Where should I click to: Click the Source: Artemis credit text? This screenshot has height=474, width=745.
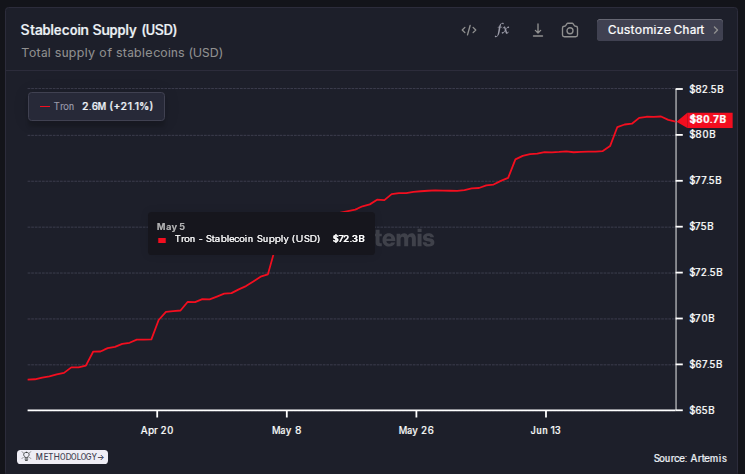690,458
